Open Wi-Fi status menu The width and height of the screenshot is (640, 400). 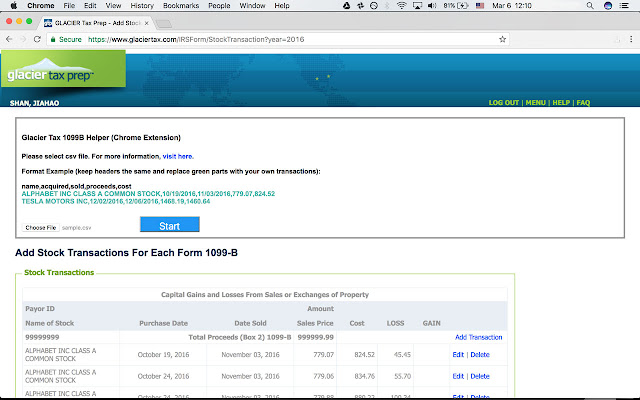coord(401,6)
